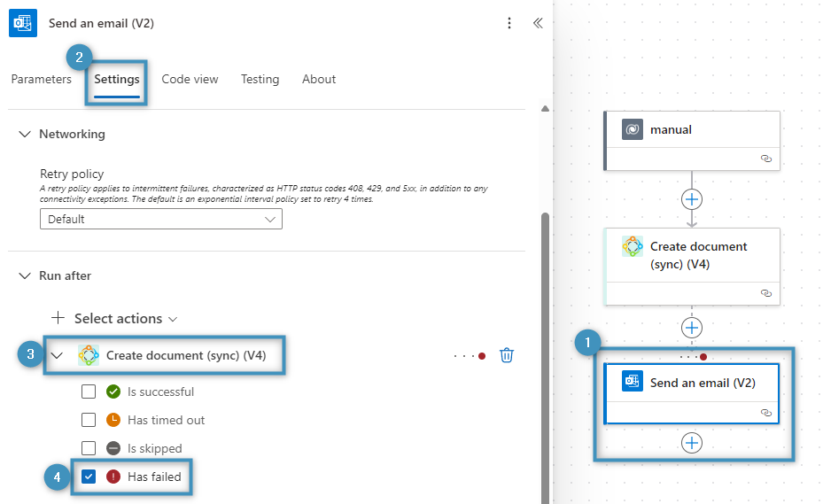Image resolution: width=823 pixels, height=504 pixels.
Task: Collapse the panel with double-chevron icon
Action: click(x=538, y=23)
